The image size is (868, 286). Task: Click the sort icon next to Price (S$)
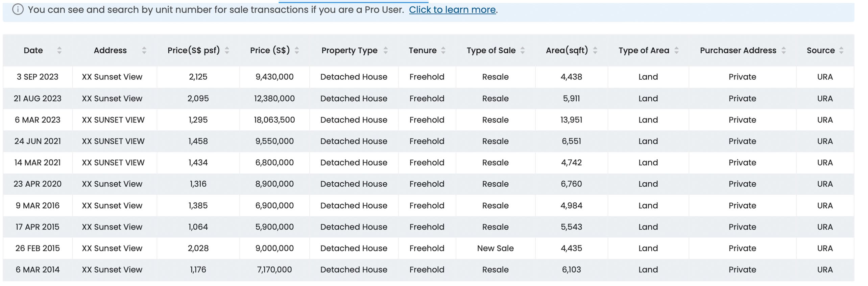(x=297, y=51)
